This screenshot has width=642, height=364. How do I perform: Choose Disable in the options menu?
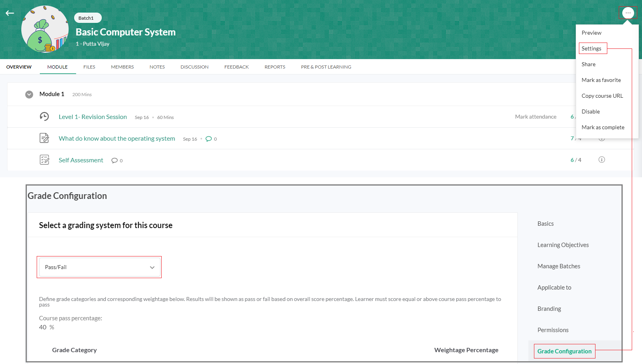590,111
